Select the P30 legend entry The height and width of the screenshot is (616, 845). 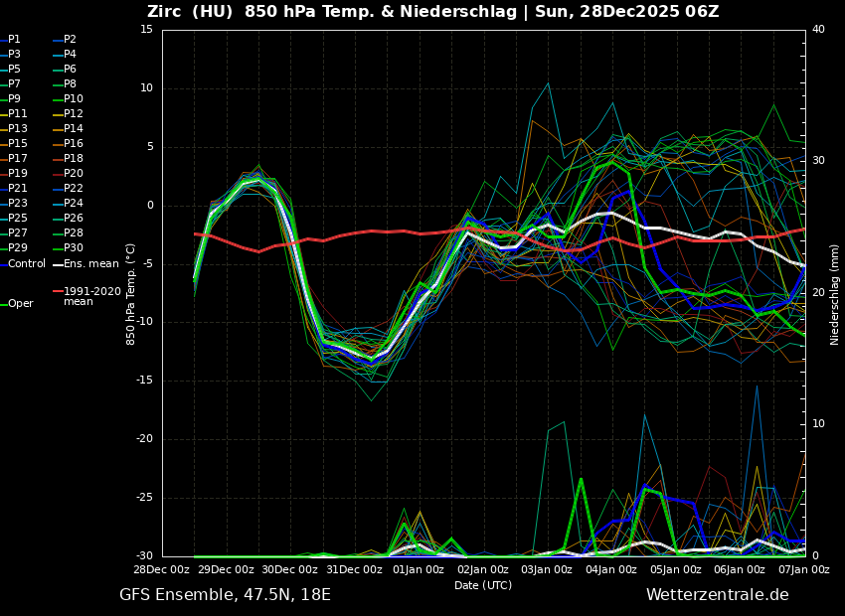(73, 248)
